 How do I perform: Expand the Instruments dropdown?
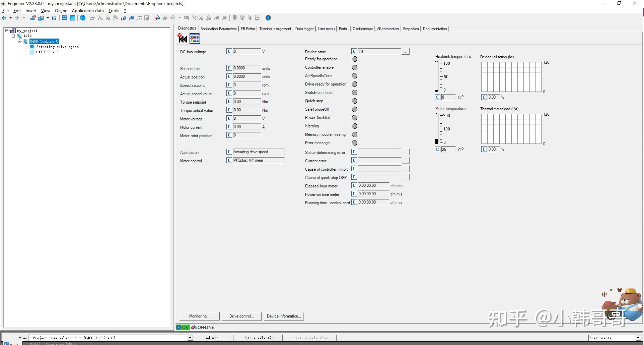[638, 338]
